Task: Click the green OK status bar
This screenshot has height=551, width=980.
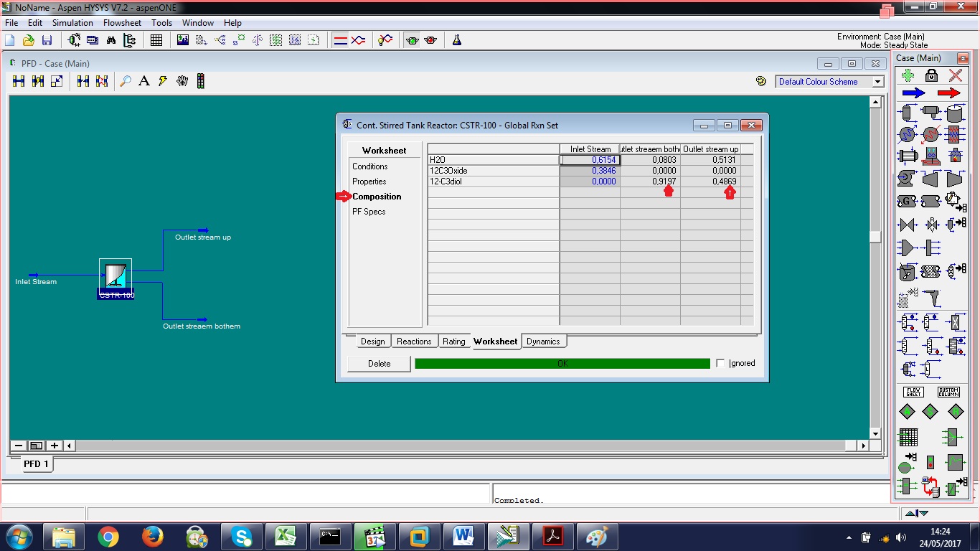Action: tap(563, 363)
